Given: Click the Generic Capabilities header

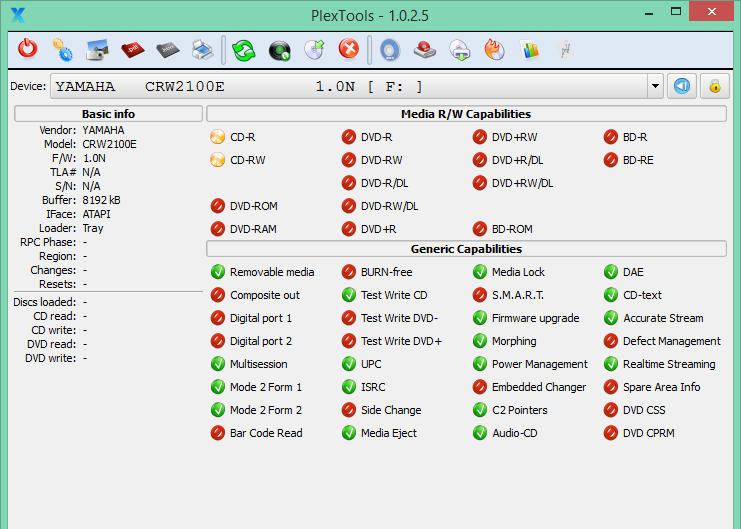Looking at the screenshot, I should point(466,249).
